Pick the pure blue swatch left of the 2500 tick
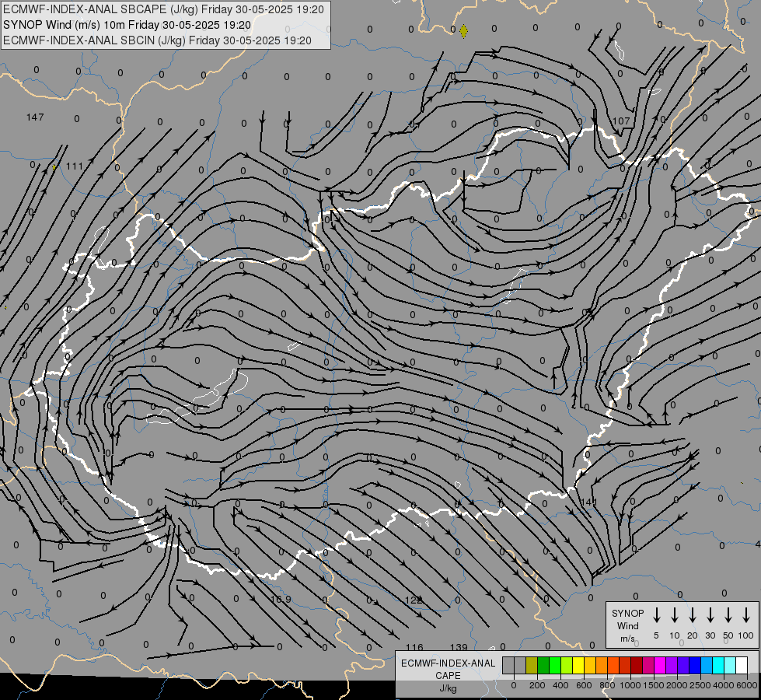The width and height of the screenshot is (761, 700). [695, 665]
